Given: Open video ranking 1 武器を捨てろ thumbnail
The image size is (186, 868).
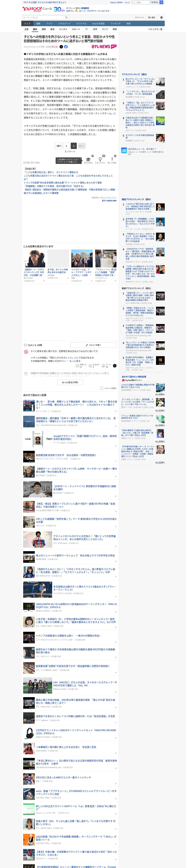Looking at the screenshot, I should pyautogui.click(x=160, y=296).
